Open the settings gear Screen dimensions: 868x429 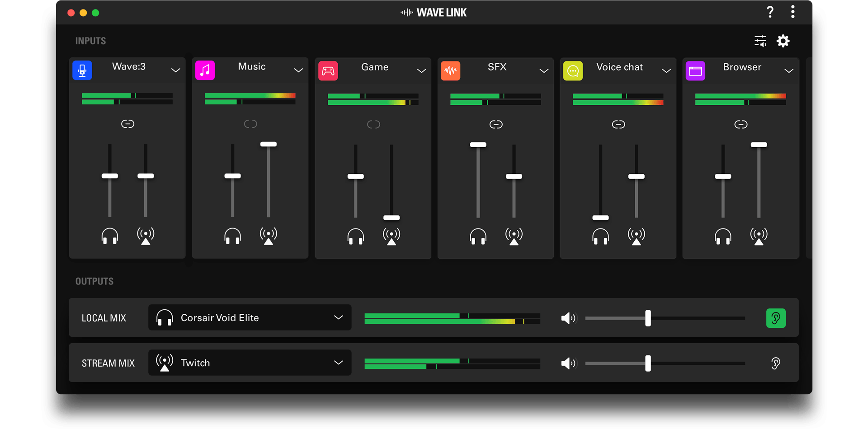(783, 41)
